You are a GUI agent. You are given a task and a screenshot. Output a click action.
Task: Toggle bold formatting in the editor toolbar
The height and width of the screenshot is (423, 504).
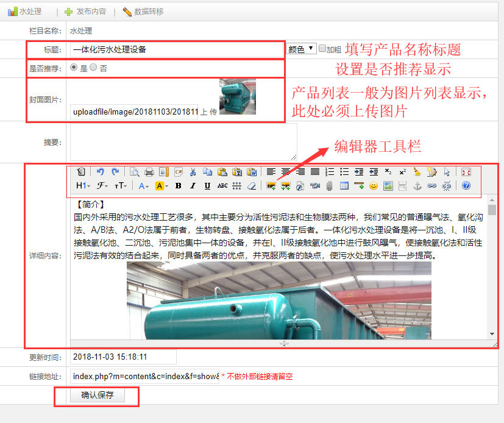point(179,186)
